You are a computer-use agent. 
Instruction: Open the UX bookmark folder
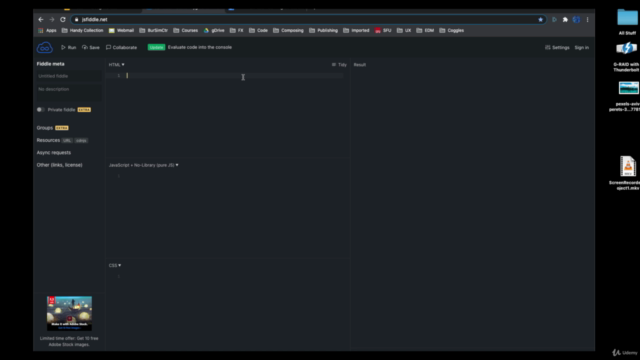coord(404,30)
